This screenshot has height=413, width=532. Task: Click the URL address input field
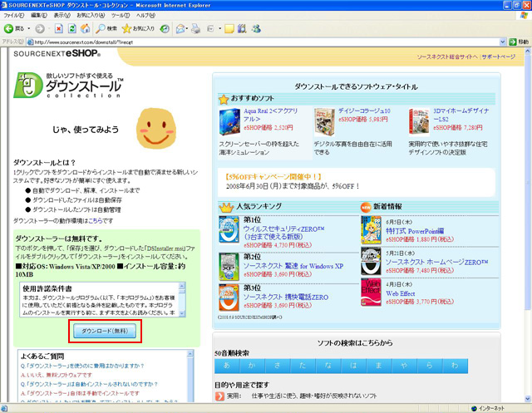click(263, 42)
